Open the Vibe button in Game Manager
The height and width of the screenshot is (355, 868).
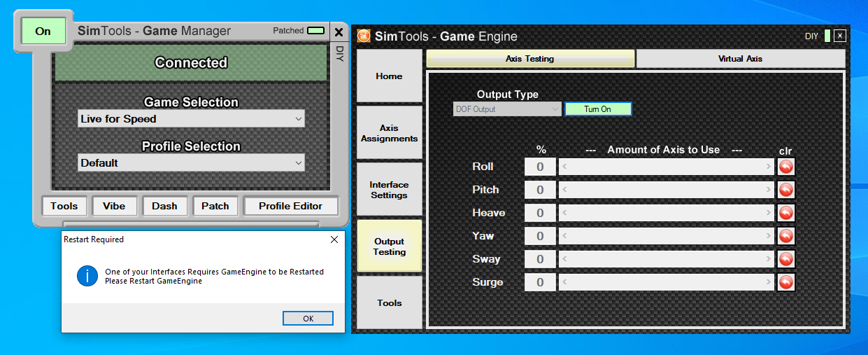tap(115, 206)
